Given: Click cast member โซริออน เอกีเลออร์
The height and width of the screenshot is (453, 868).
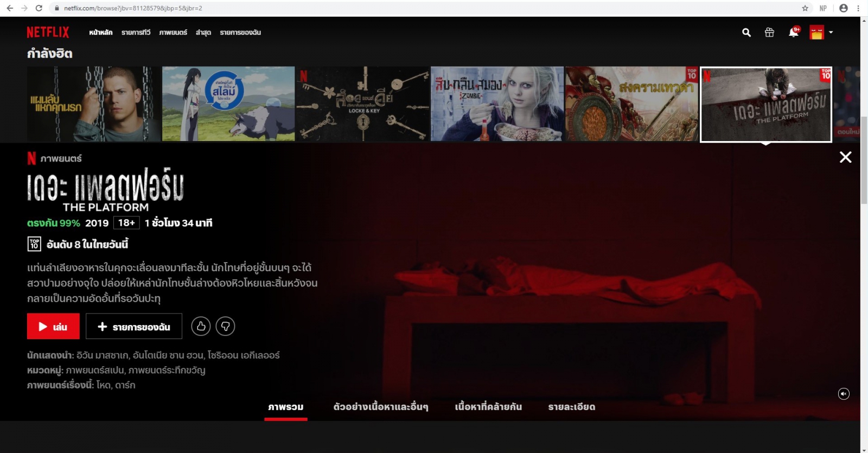Looking at the screenshot, I should pyautogui.click(x=244, y=355).
